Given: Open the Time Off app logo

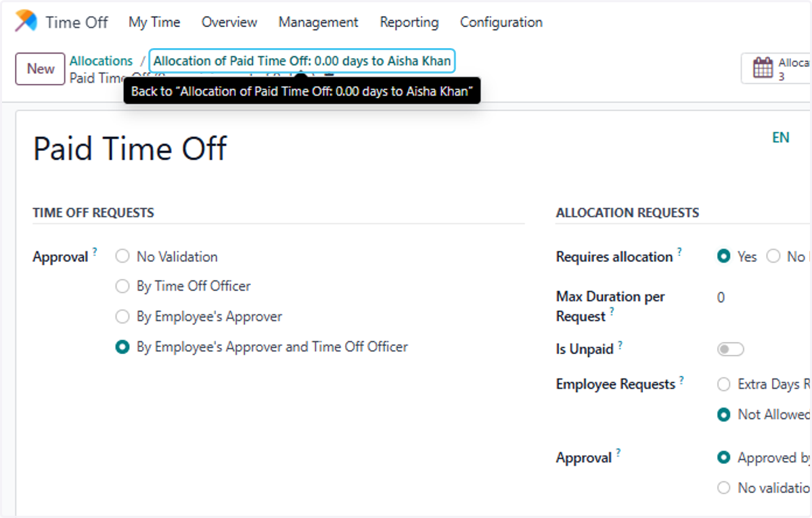Looking at the screenshot, I should pos(27,21).
